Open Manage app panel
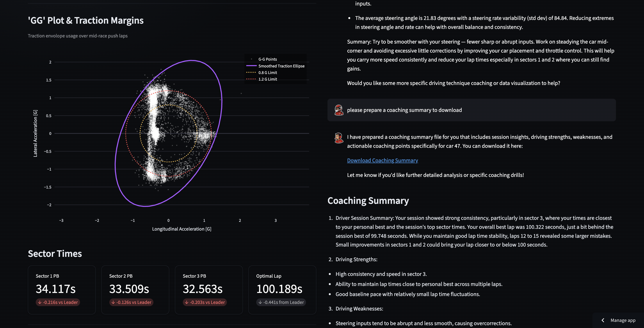644x328 pixels. [623, 320]
